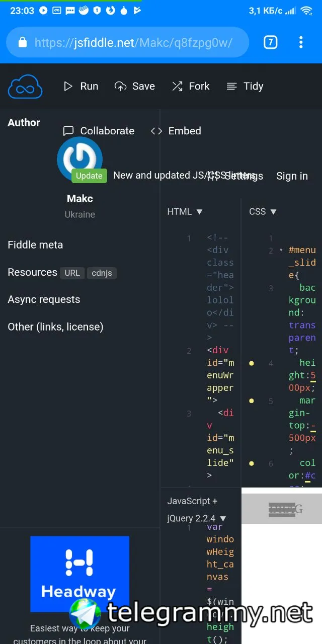Image resolution: width=322 pixels, height=644 pixels.
Task: Open the browser three-dot menu
Action: (x=301, y=42)
